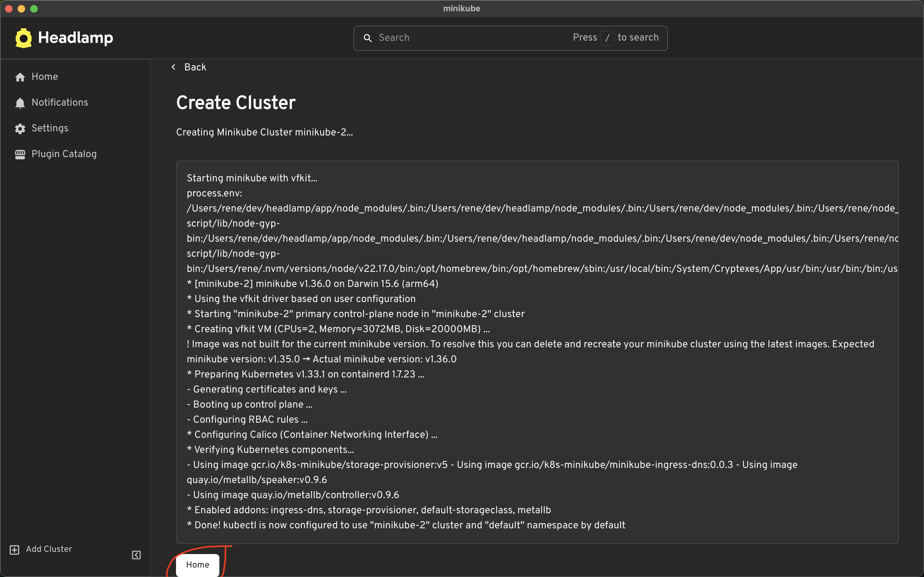924x577 pixels.
Task: Collapse the sidebar using the arrow toggle
Action: point(136,555)
